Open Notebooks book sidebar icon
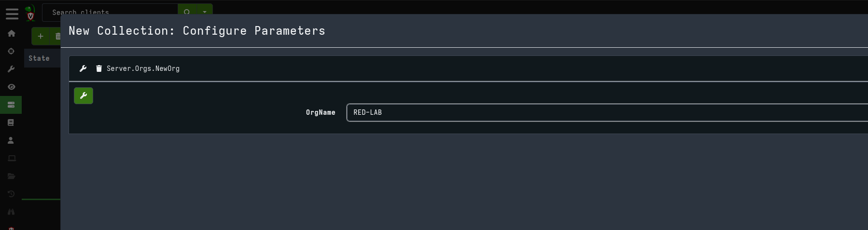The height and width of the screenshot is (230, 868). (x=11, y=122)
